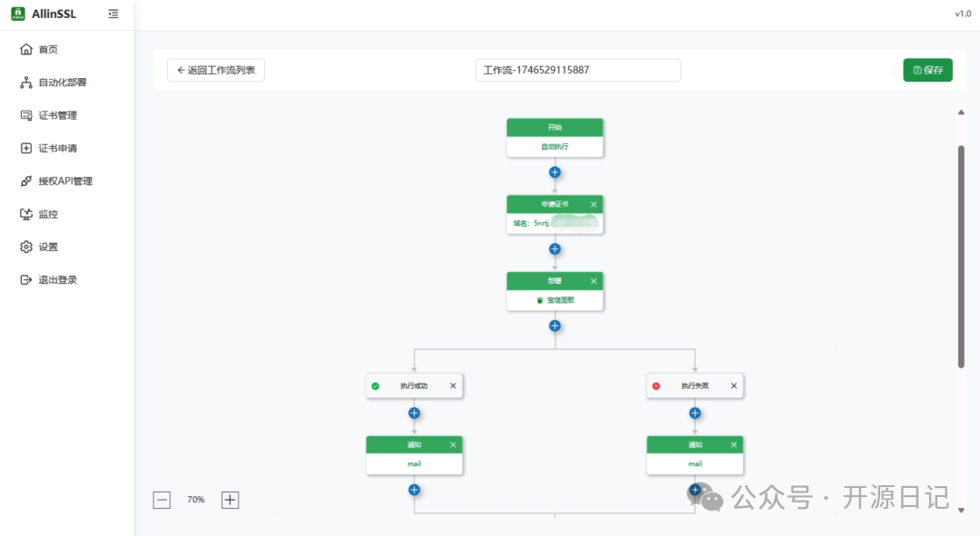Screen dimensions: 980x536
Task: Add a node below the 部署 deploy node
Action: (x=554, y=326)
